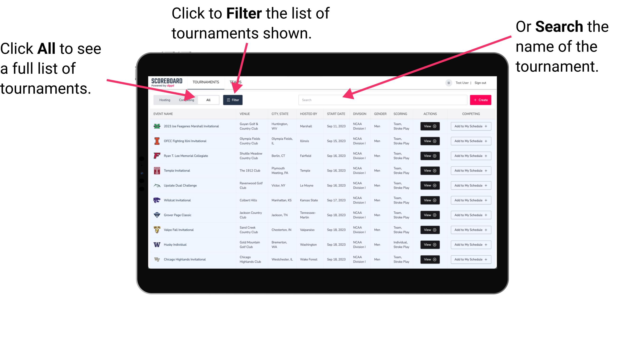Expand the Filter options panel
Screen dimensions: 644x346
pos(234,100)
